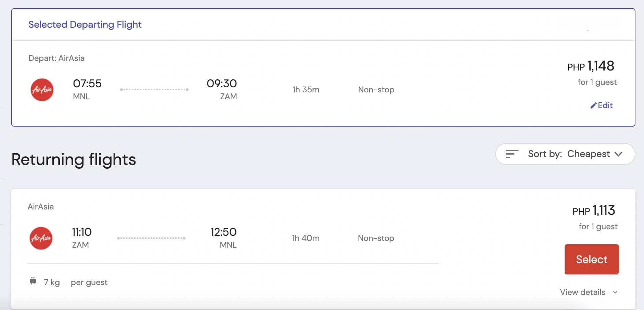
Task: Collapse the Sort by menu chevron
Action: pyautogui.click(x=618, y=154)
